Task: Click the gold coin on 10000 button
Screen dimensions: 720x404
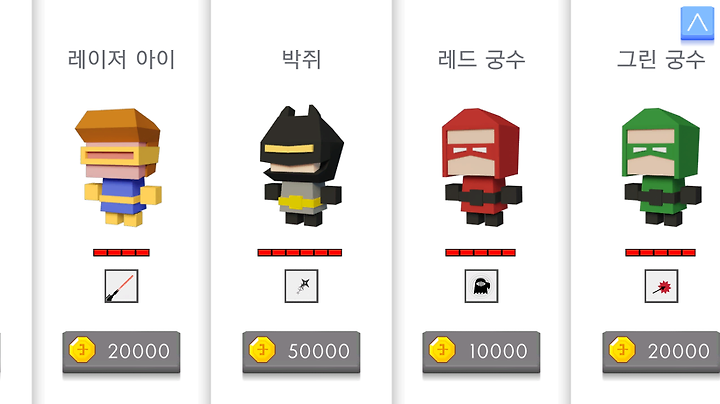Action: (x=442, y=350)
